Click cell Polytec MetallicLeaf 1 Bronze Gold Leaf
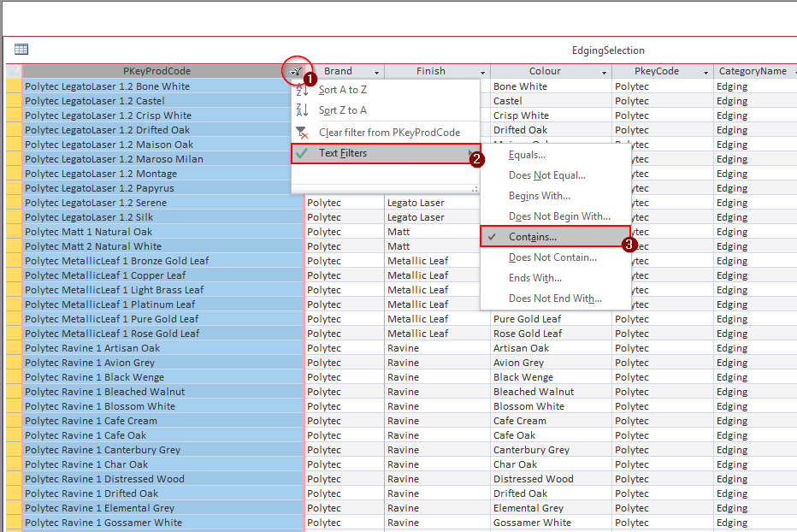The width and height of the screenshot is (797, 532). (x=163, y=261)
